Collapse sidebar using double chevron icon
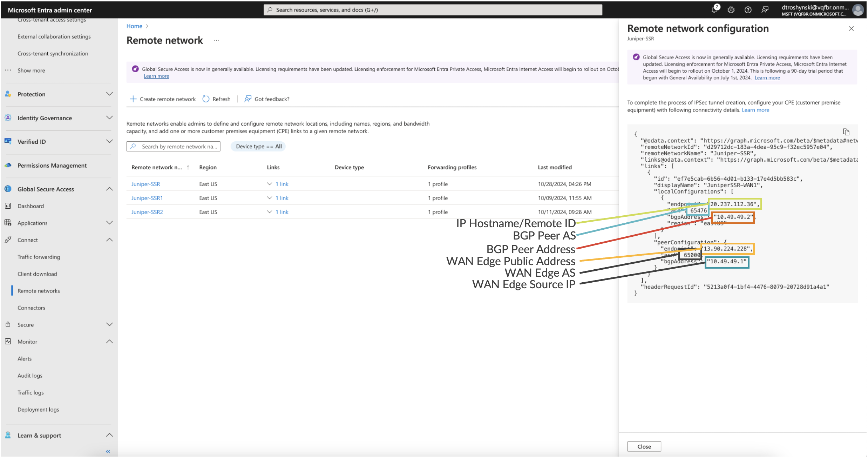 coord(108,451)
